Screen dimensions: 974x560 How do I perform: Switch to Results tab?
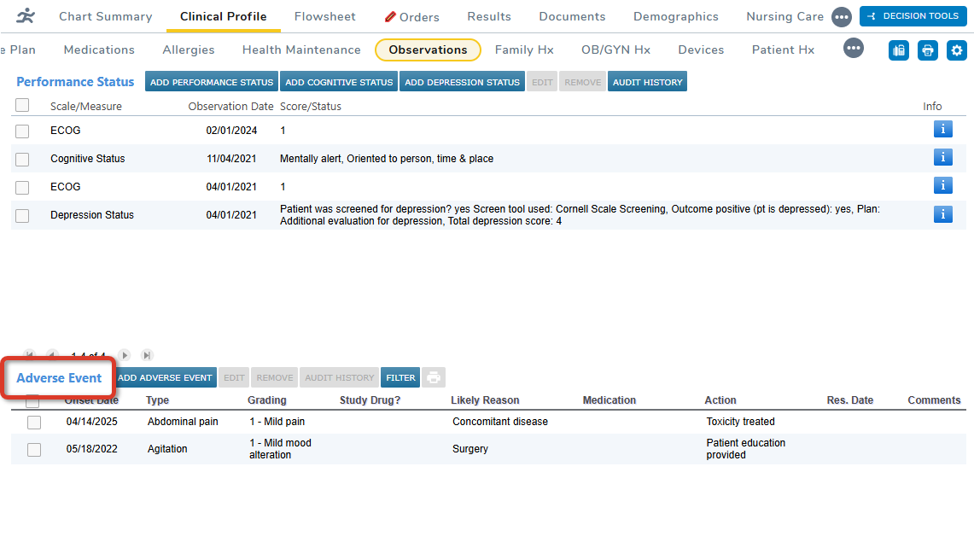pos(489,17)
